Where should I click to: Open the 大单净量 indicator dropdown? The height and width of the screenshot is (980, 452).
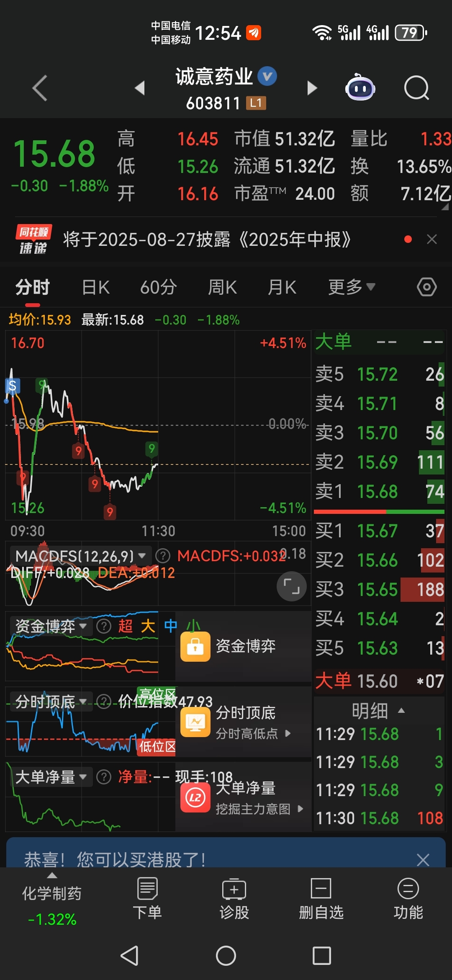point(51,777)
